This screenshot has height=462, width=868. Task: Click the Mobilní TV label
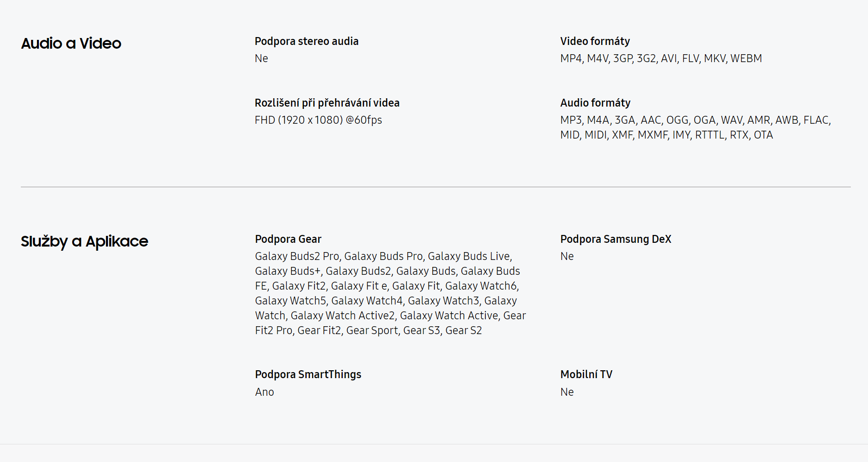click(586, 374)
